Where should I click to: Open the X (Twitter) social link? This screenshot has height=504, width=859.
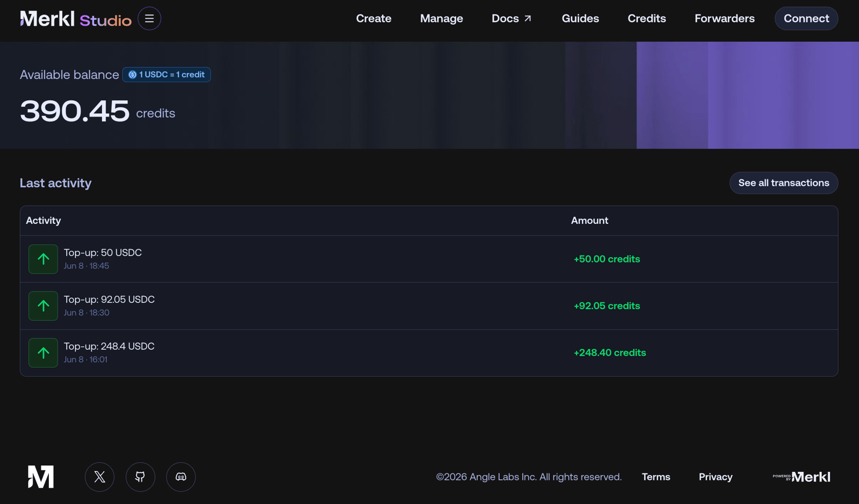[100, 477]
